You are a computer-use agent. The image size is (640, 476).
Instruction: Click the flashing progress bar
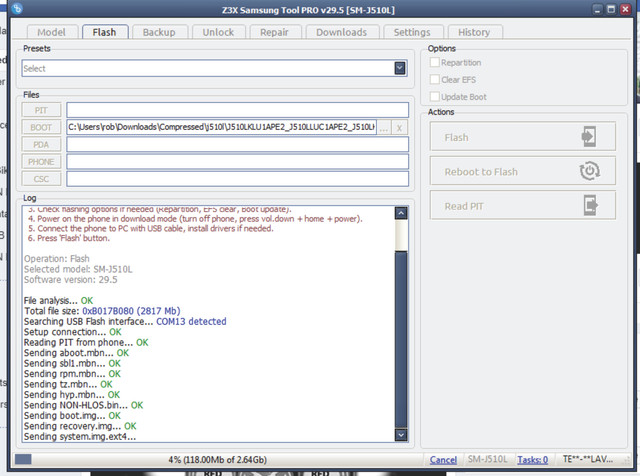(x=217, y=460)
